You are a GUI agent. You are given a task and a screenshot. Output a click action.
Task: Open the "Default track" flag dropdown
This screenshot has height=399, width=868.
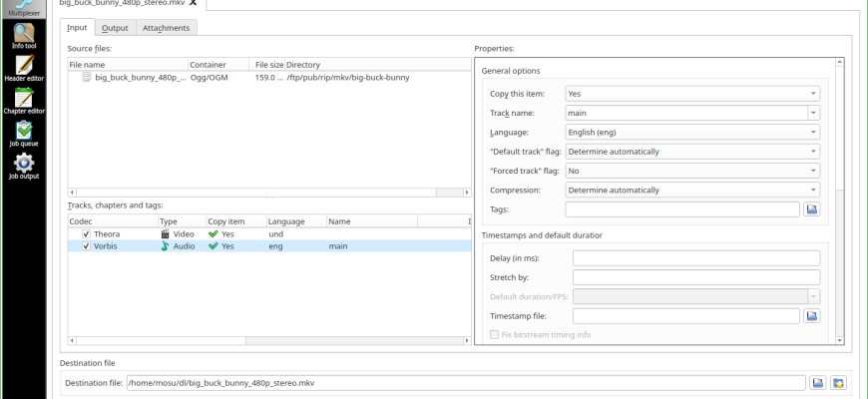tap(692, 152)
